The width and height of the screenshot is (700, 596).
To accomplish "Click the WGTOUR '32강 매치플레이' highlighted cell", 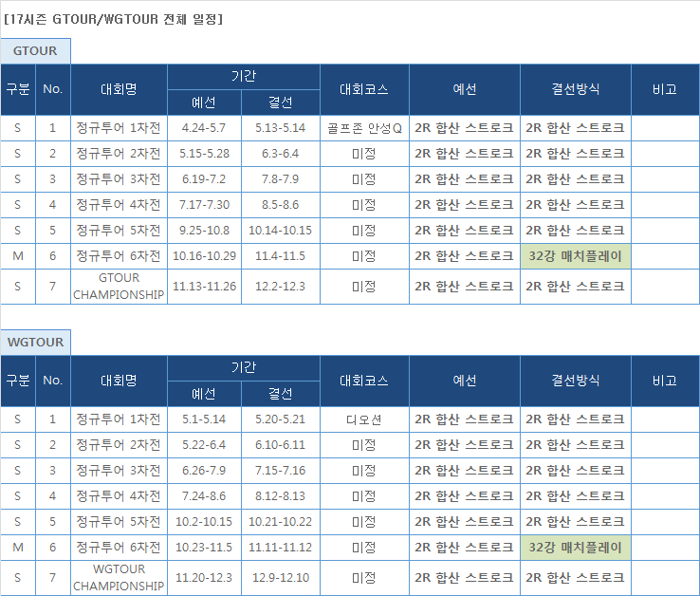I will pyautogui.click(x=576, y=548).
